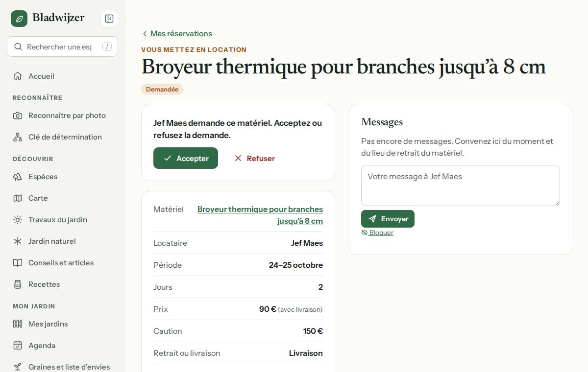Click the slash shortcut badge in the search box
This screenshot has width=588, height=372.
[x=107, y=46]
